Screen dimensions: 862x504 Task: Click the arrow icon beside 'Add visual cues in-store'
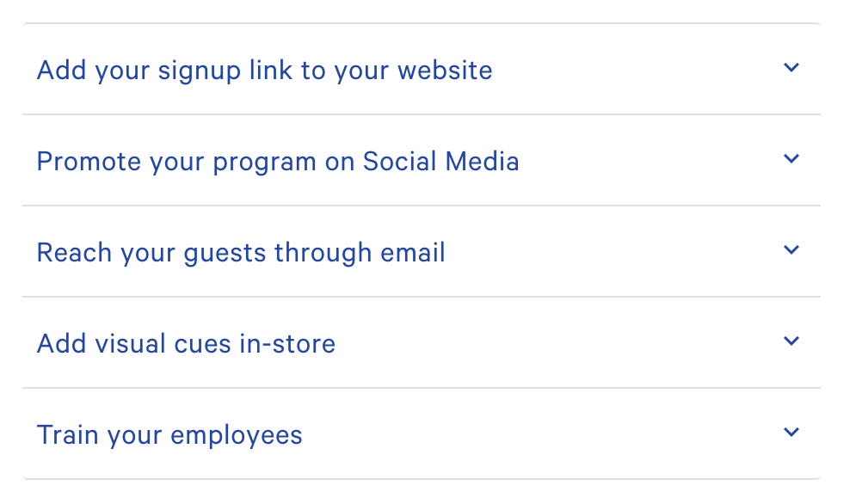(x=791, y=341)
